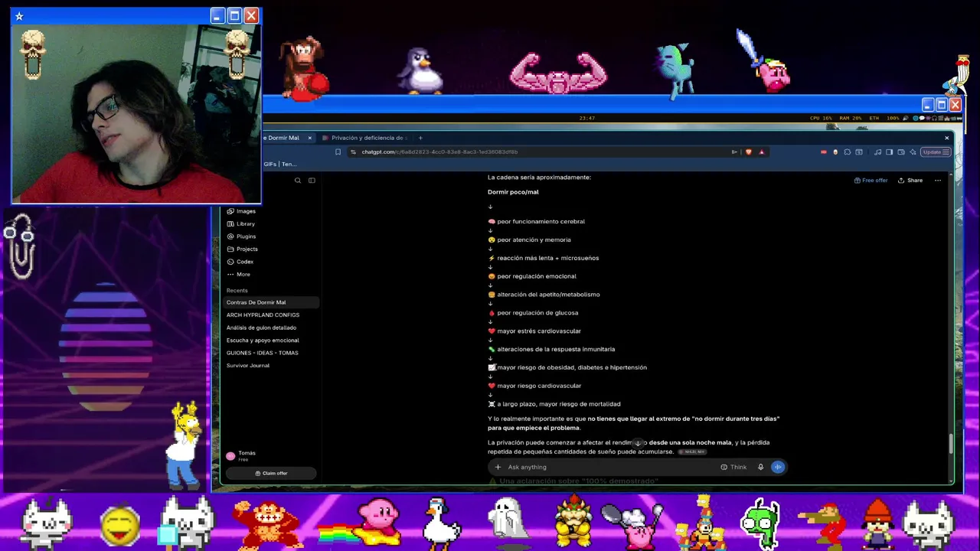
Task: Click the Claim offer button
Action: [271, 473]
